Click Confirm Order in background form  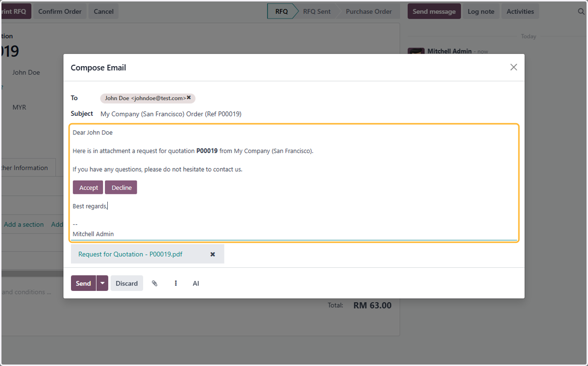pyautogui.click(x=60, y=11)
